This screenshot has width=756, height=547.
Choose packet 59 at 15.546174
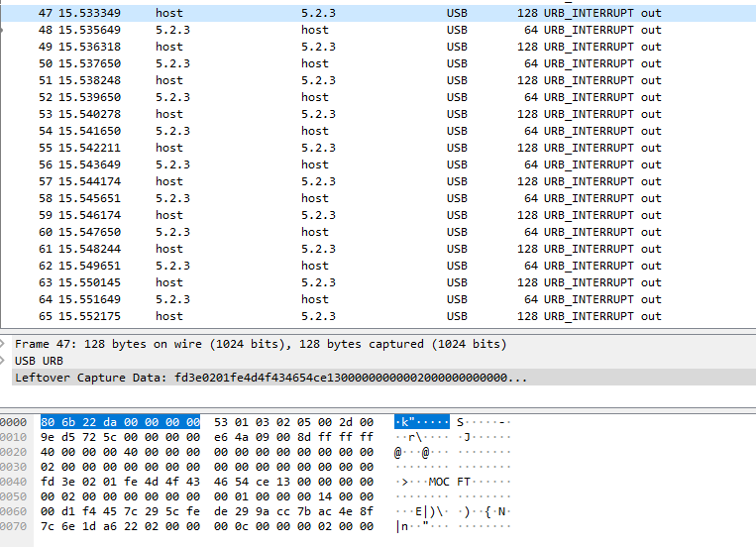(x=378, y=216)
